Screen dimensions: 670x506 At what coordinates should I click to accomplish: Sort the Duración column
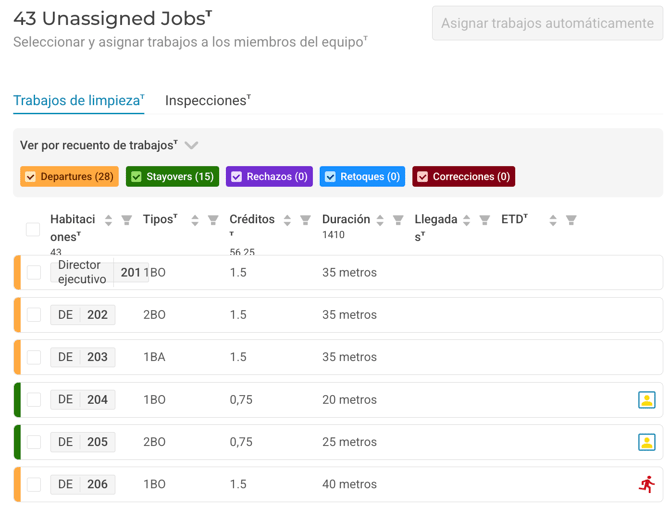[x=380, y=220]
